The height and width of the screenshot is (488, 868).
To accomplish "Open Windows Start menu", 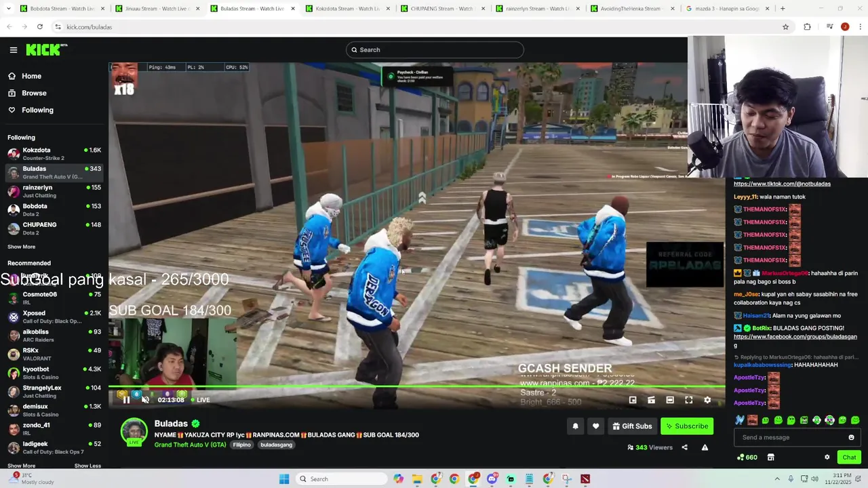I will point(284,479).
